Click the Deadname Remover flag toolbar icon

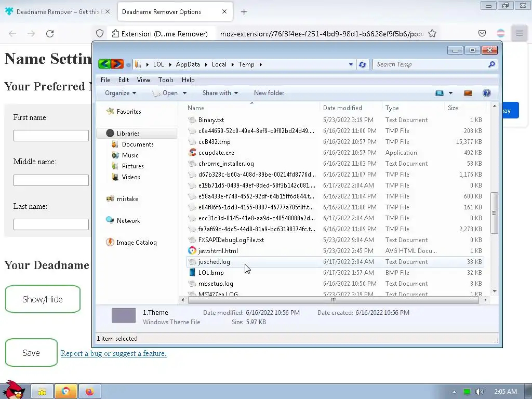(500, 33)
